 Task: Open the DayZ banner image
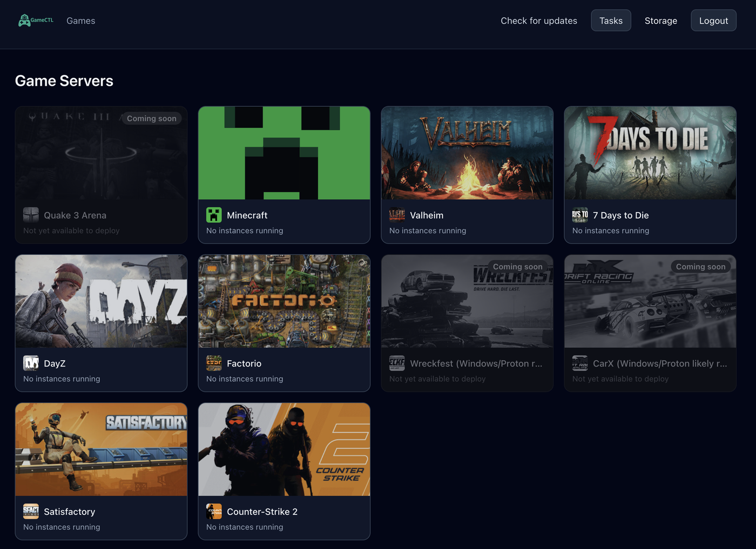[x=101, y=301]
